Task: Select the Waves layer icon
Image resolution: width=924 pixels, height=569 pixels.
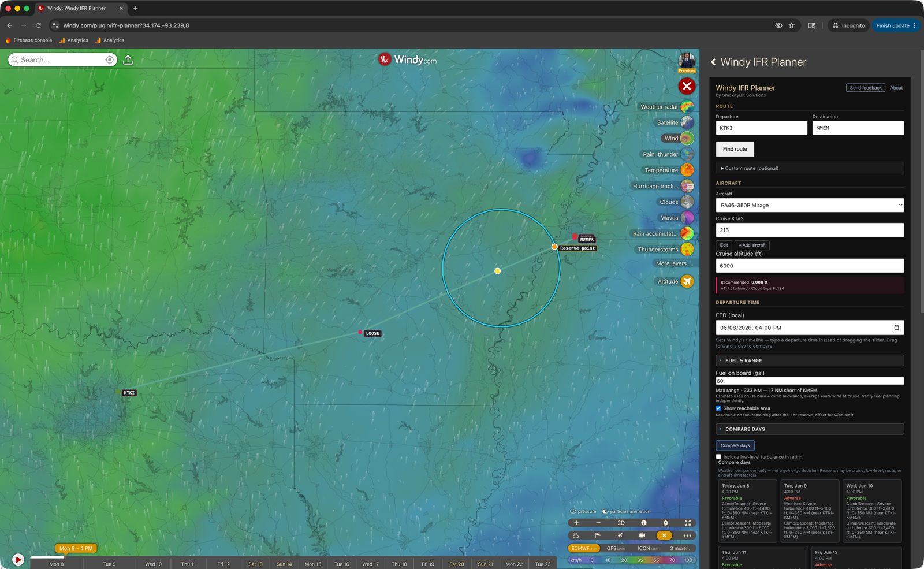Action: pyautogui.click(x=687, y=218)
